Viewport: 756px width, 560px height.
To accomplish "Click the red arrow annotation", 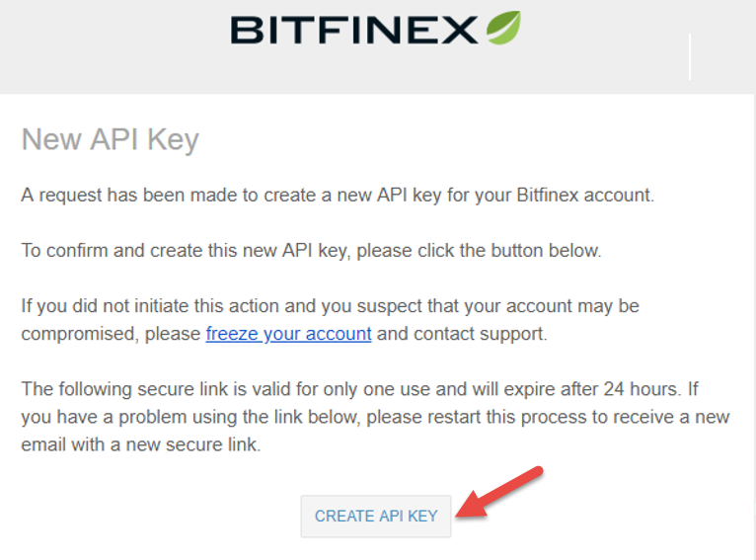I will coord(499,493).
